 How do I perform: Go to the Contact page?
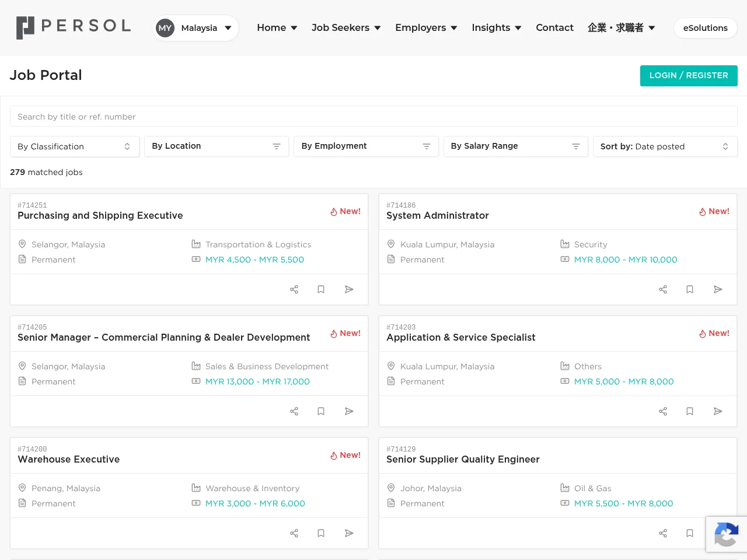[554, 27]
